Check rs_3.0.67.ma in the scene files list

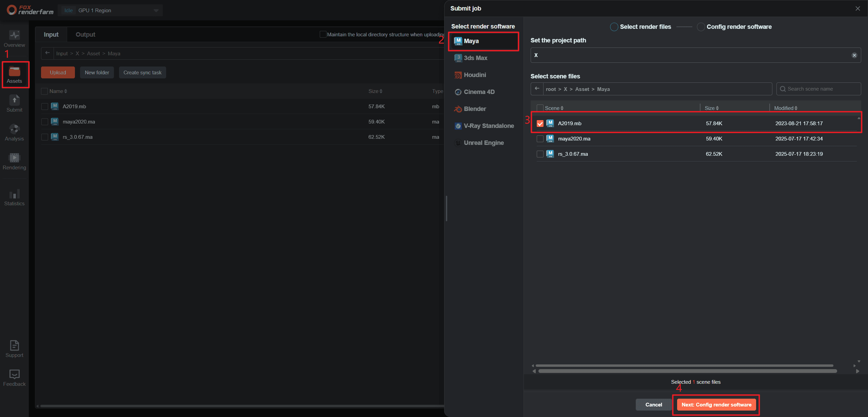540,154
